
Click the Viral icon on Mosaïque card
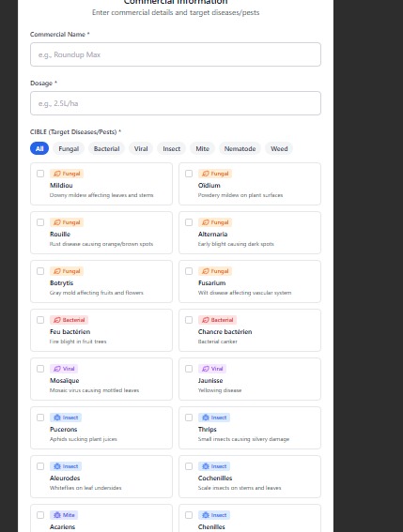tap(57, 369)
